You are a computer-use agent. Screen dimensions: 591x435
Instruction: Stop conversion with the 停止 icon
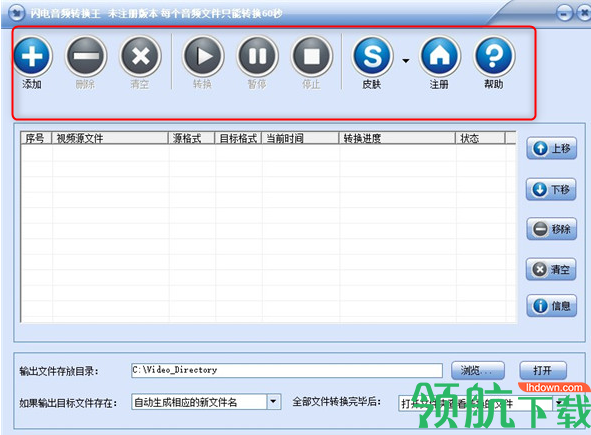tap(312, 56)
